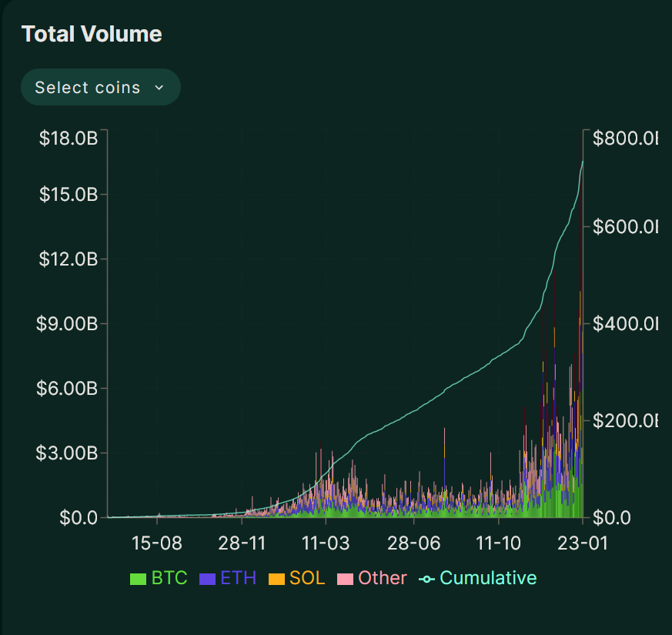Click the $6.00B axis label

tap(67, 388)
